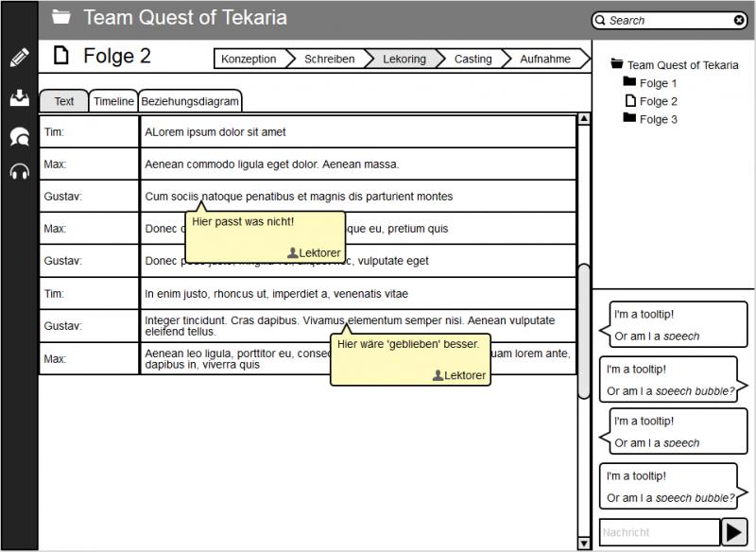Select the headphones icon in sidebar
This screenshot has height=552, width=756.
(x=19, y=172)
